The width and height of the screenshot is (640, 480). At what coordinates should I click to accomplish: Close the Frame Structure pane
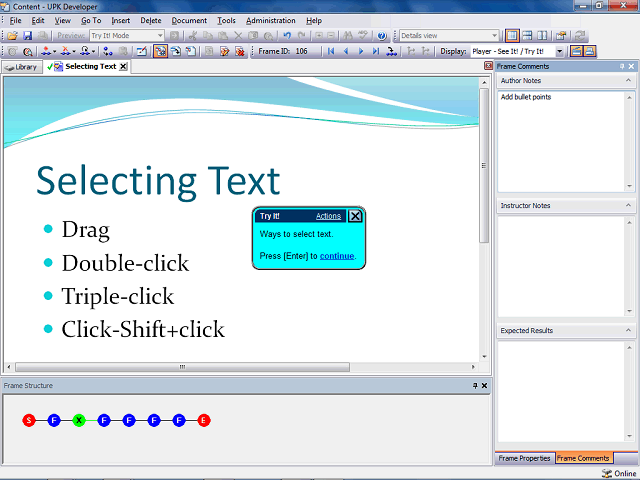(484, 385)
